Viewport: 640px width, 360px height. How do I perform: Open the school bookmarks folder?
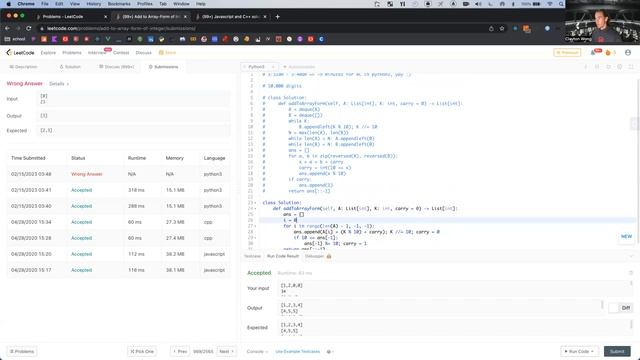coord(15,39)
